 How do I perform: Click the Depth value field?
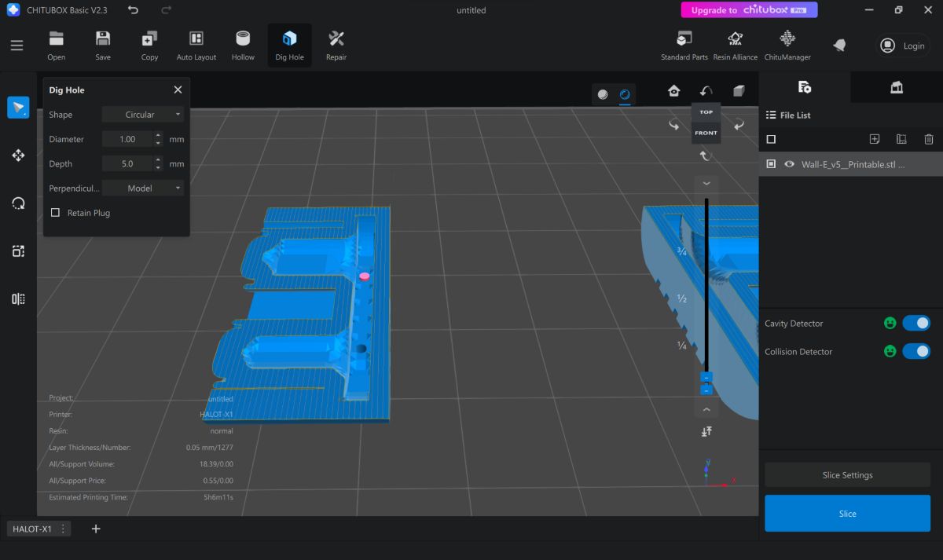pos(128,163)
